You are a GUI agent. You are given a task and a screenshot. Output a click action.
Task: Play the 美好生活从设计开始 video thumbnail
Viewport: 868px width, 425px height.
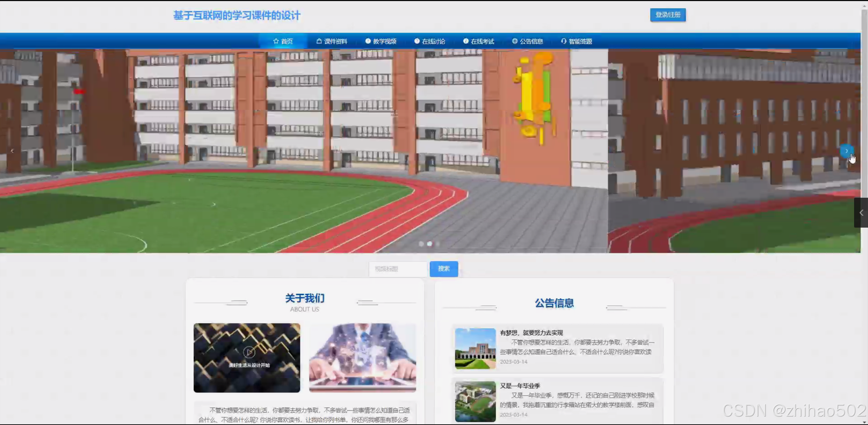(x=249, y=352)
